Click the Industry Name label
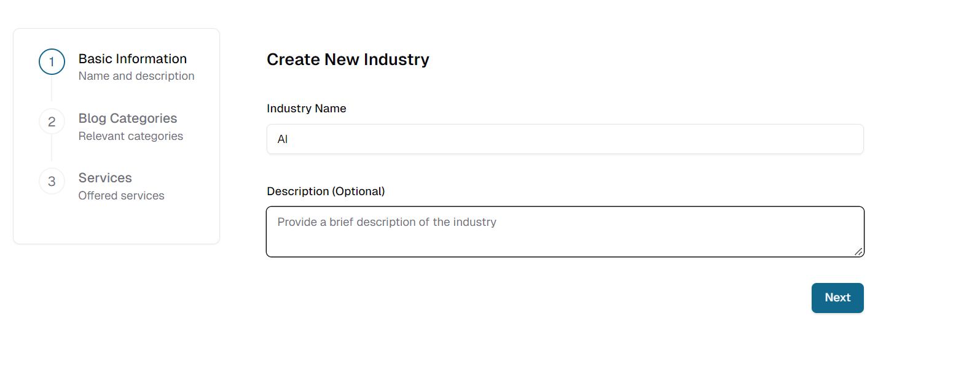Screen dimensions: 980x383 pos(306,109)
